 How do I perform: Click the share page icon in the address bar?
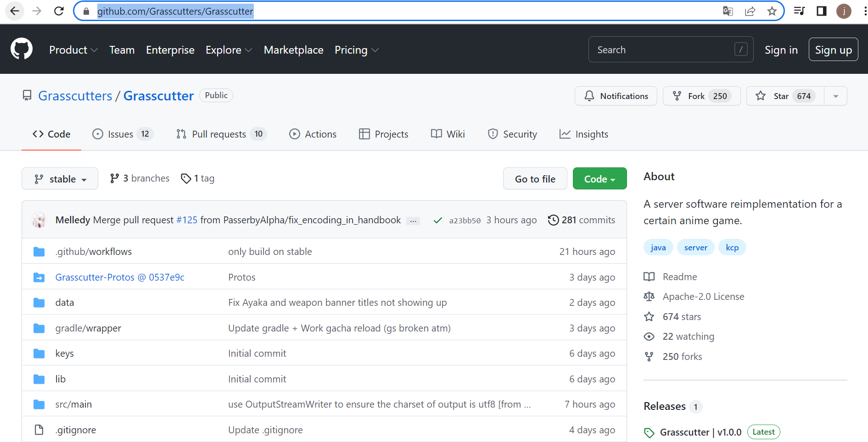(x=750, y=11)
